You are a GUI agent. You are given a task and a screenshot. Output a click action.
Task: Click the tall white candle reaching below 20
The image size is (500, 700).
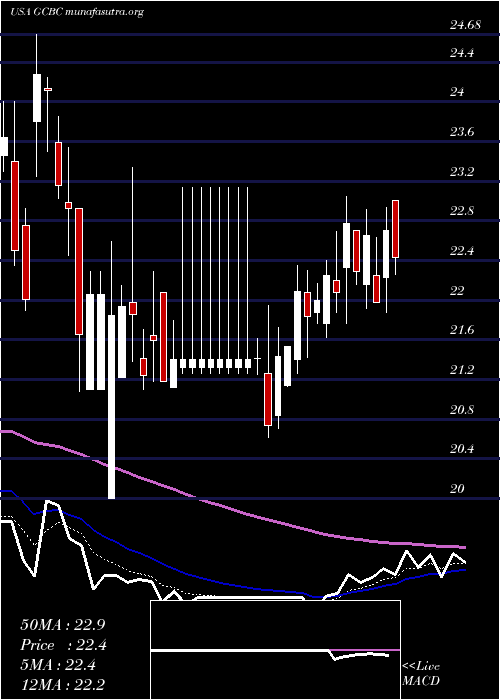(111, 406)
